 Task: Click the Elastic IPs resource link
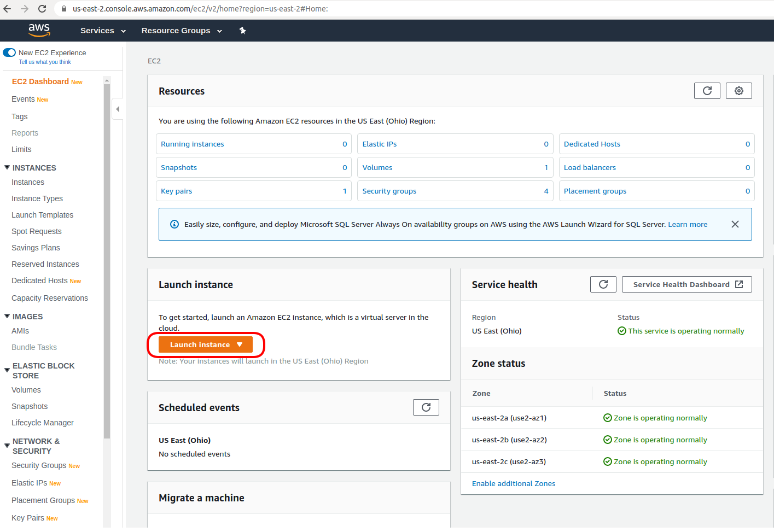(x=380, y=144)
